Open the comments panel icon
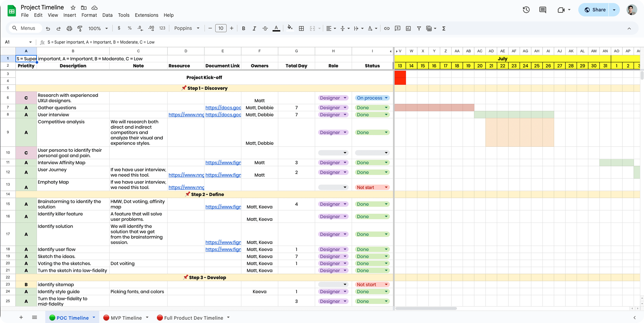Image resolution: width=644 pixels, height=323 pixels. [542, 10]
